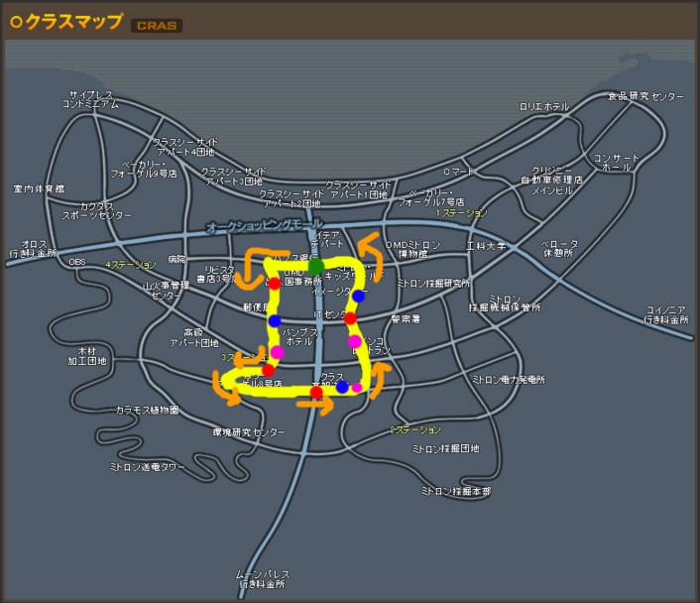The width and height of the screenshot is (700, 603).
Task: Click ミトロン採掘団地 label
Action: tap(445, 448)
